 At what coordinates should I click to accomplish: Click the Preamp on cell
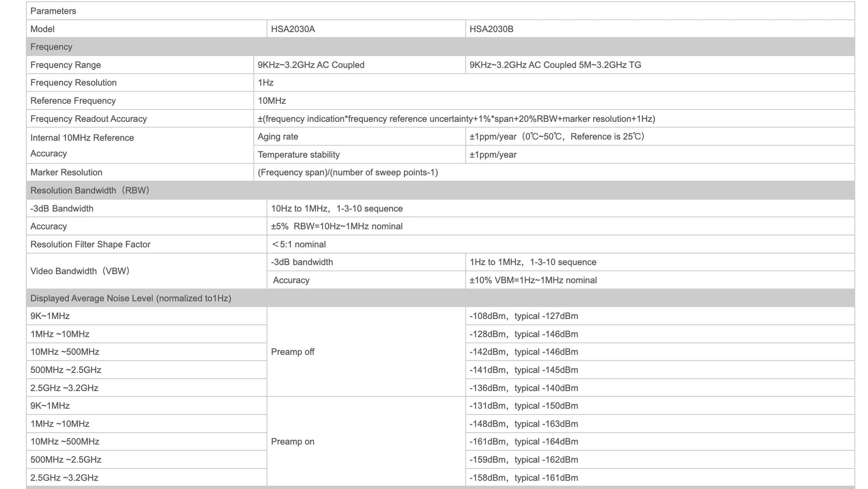(293, 442)
